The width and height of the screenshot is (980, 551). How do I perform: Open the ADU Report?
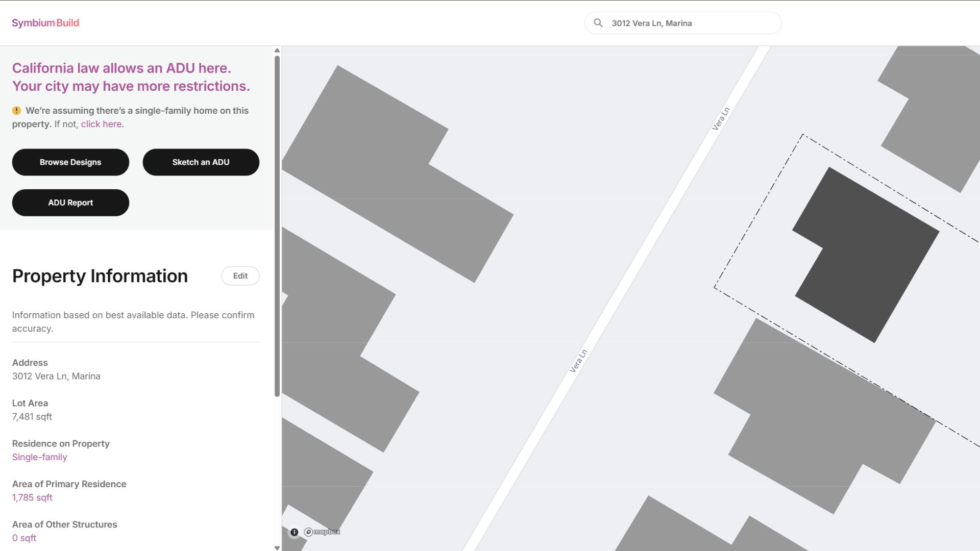click(70, 203)
